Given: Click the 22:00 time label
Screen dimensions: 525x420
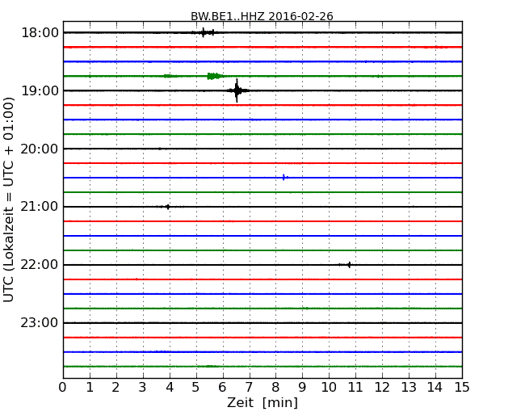Looking at the screenshot, I should coord(40,265).
